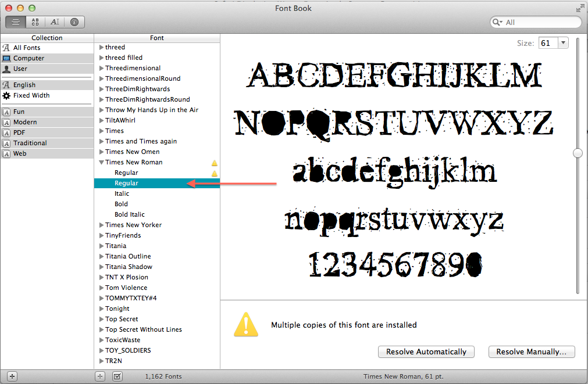The width and height of the screenshot is (588, 384).
Task: Expand the Titania Shadow entry
Action: 101,267
